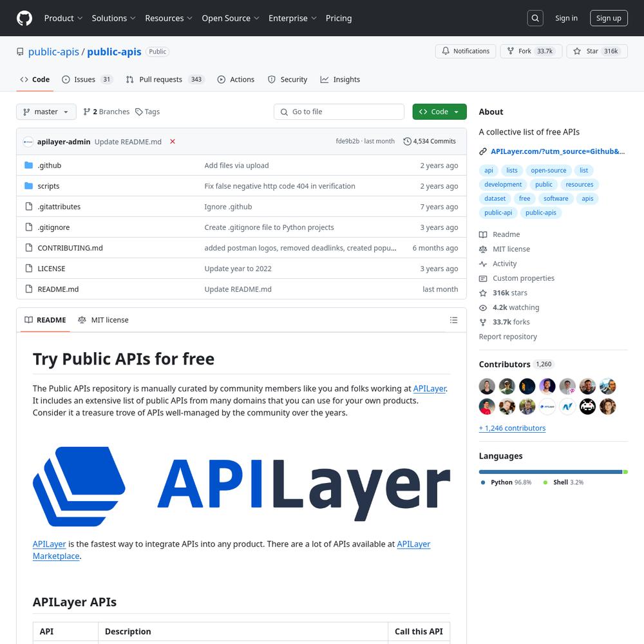Click the Go to file search field
Screen dimensions: 644x644
[x=339, y=111]
